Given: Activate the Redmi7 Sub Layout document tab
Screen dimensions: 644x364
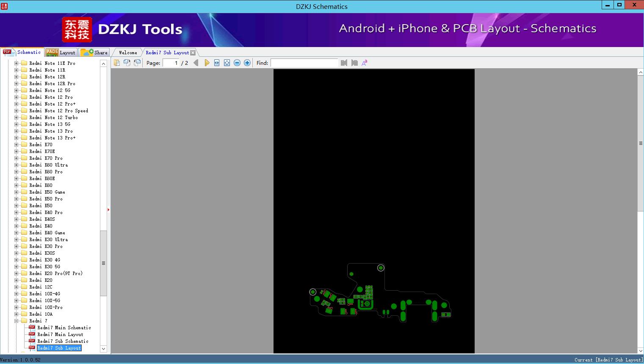Looking at the screenshot, I should click(167, 53).
